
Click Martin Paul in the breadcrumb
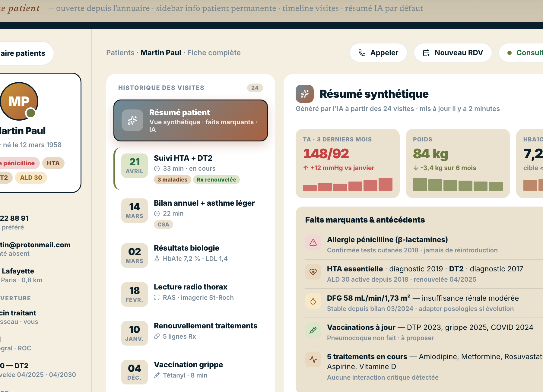pyautogui.click(x=161, y=53)
